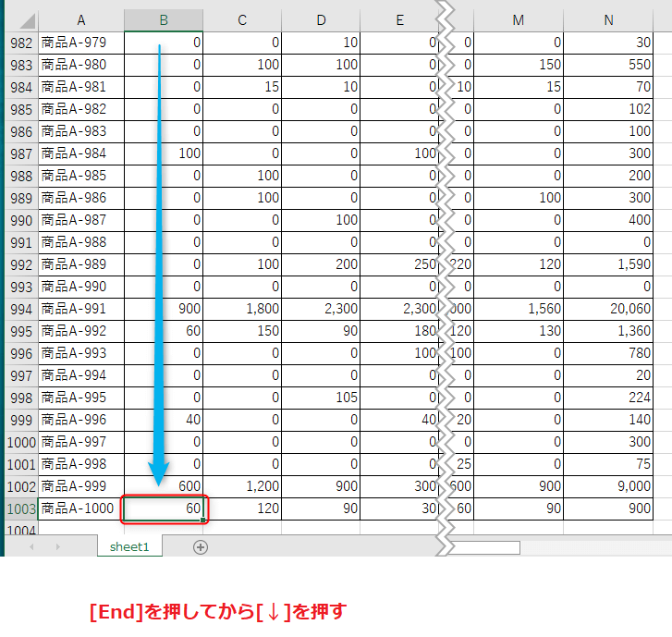The width and height of the screenshot is (672, 637).
Task: Click column N value 550 in row 983
Action: point(608,65)
